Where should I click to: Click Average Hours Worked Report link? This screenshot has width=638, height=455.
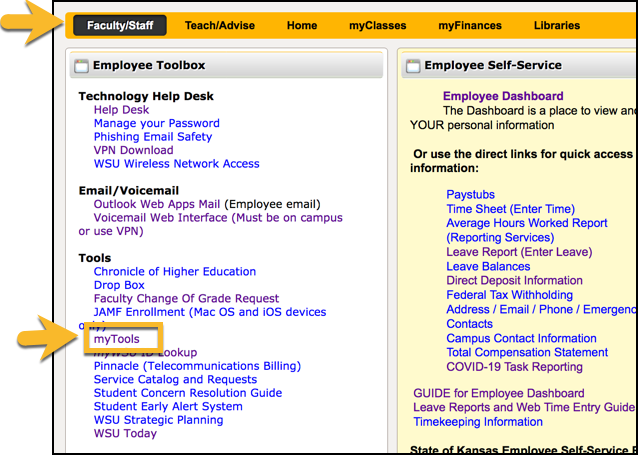(527, 230)
